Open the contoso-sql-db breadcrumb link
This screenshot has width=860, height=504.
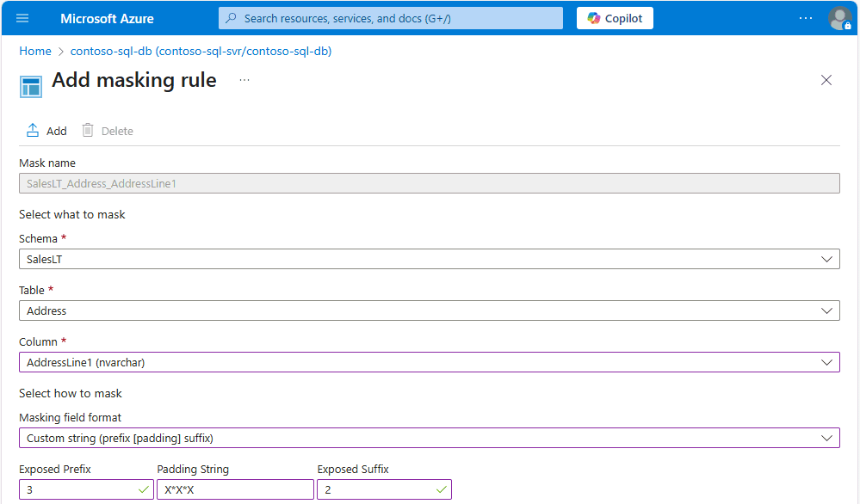pos(201,51)
